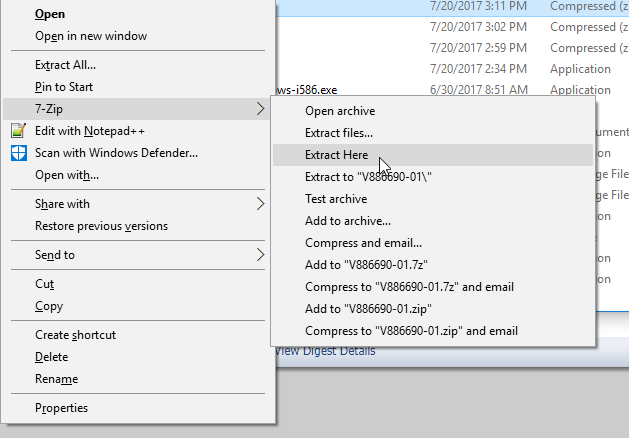Click the 7/20/2017 3:02 PM date cell

tap(478, 27)
